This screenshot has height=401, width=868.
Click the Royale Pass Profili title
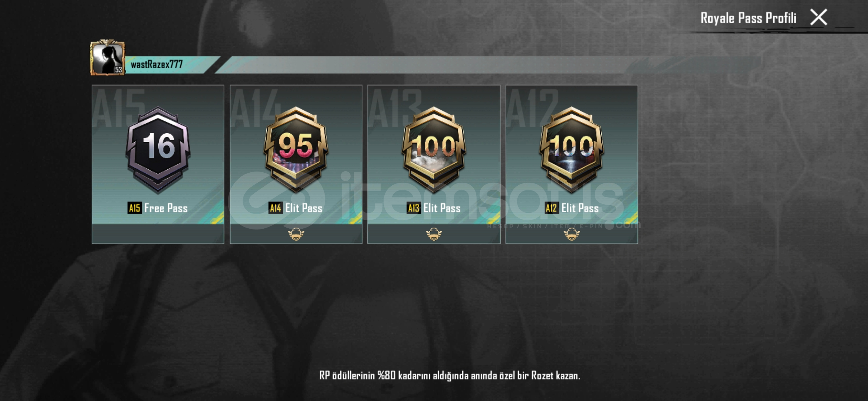click(x=748, y=18)
